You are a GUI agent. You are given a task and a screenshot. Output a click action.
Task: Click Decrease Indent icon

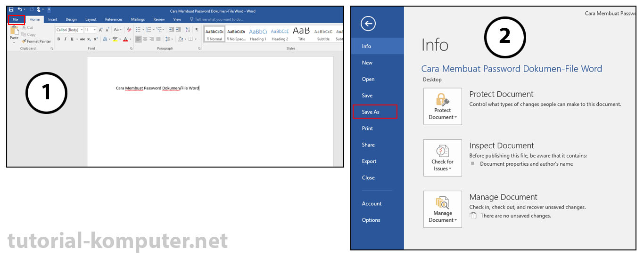coord(171,30)
